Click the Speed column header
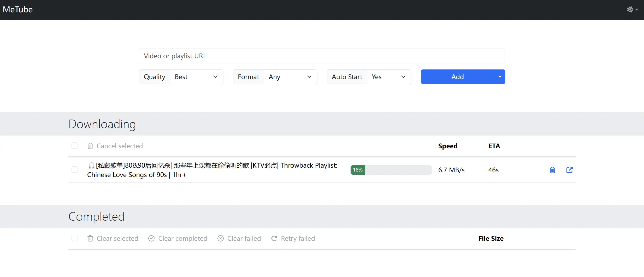 [x=448, y=146]
